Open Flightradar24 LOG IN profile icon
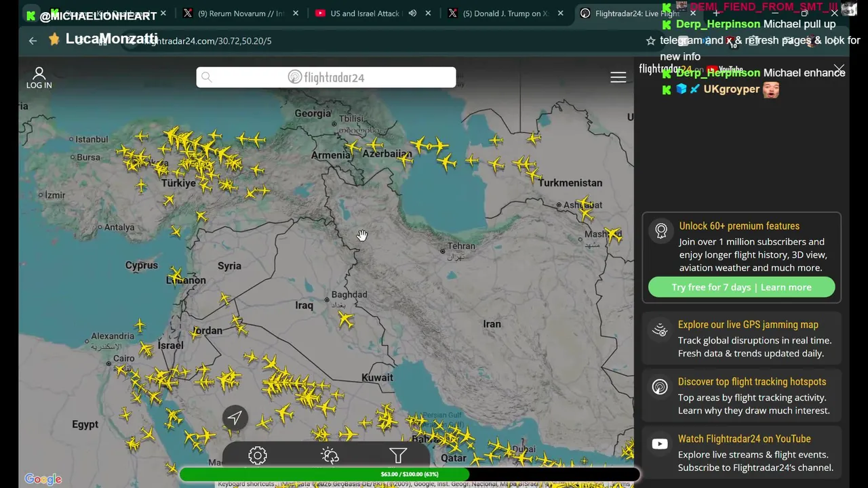Screen dimensions: 868x488 (x=39, y=78)
